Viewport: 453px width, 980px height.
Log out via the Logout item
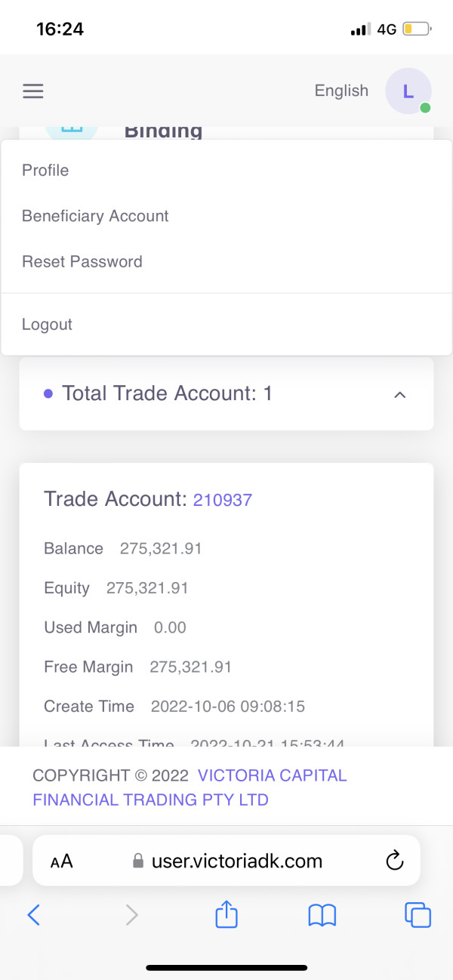coord(47,325)
